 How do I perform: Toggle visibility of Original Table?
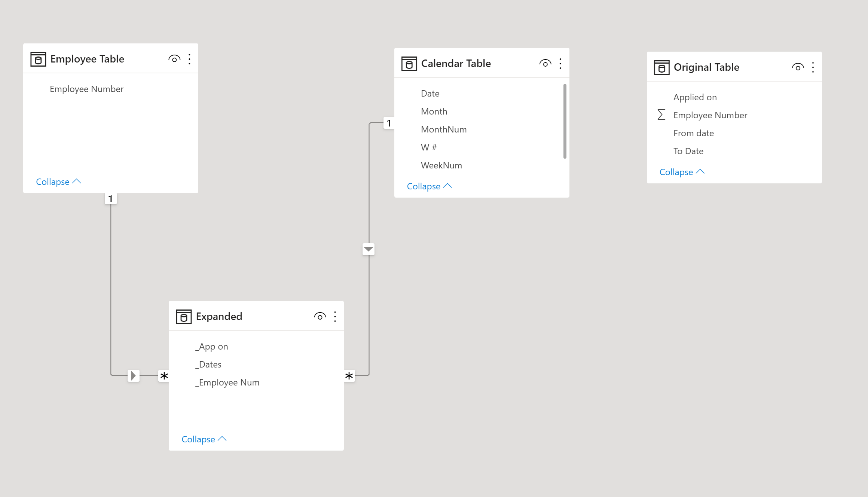tap(798, 67)
